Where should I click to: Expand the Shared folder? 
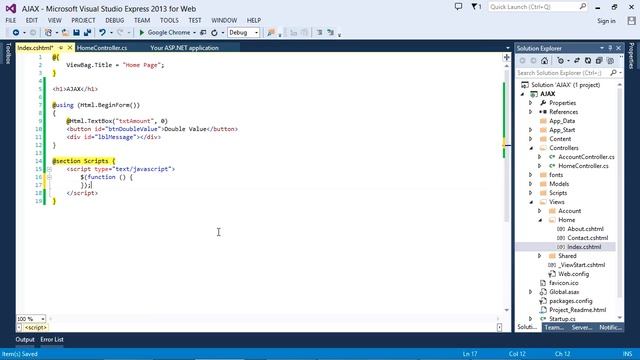[x=540, y=256]
